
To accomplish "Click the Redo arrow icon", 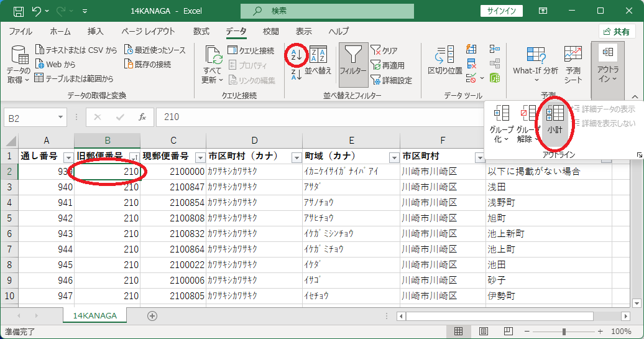I will pos(61,11).
